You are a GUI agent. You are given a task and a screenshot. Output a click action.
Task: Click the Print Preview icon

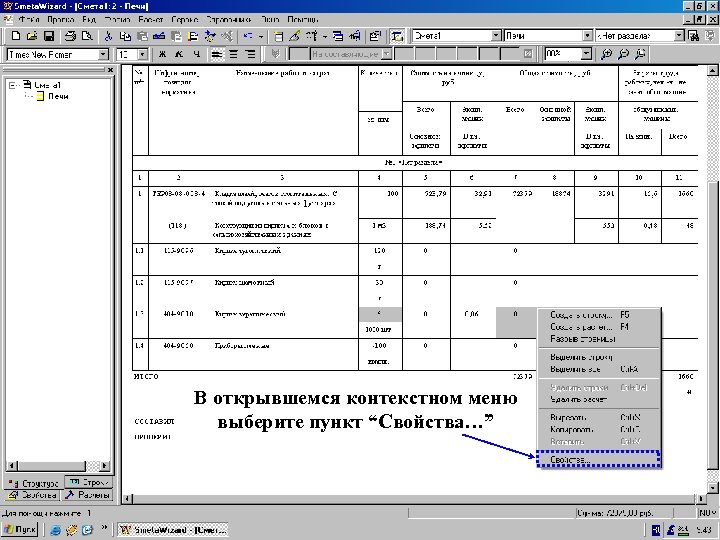pos(87,36)
